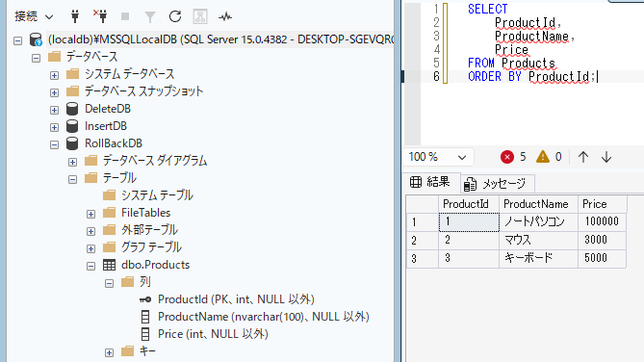Select the テーブル folder icon
The image size is (644, 362).
coord(90,177)
